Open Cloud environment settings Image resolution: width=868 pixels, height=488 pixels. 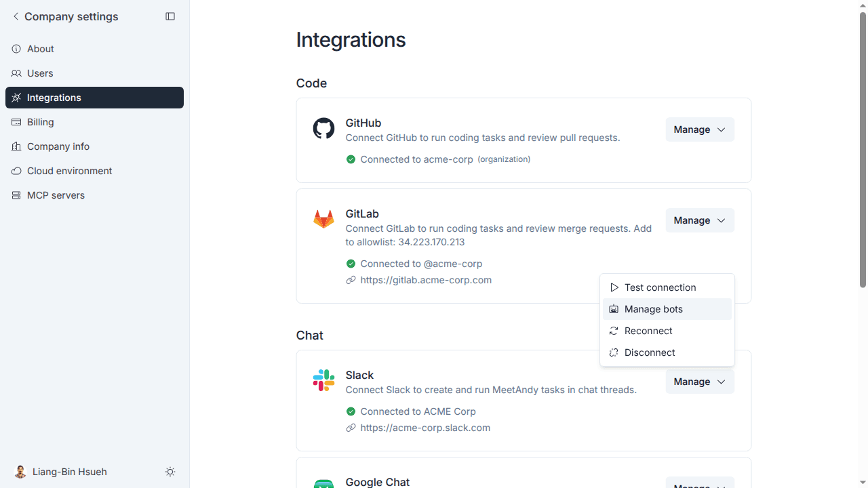tap(94, 171)
